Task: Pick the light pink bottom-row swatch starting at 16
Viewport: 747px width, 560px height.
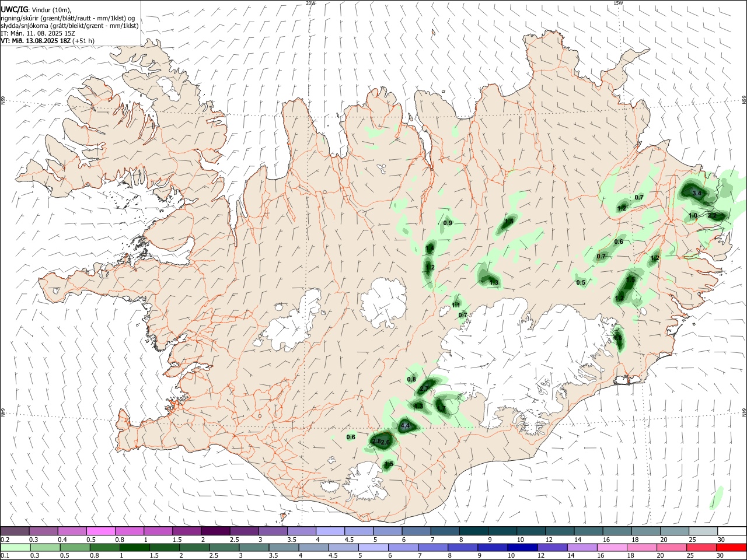Action: 613,547
